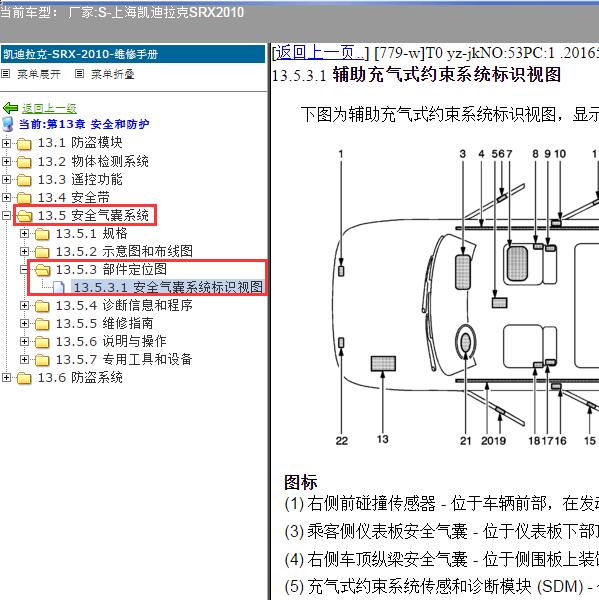This screenshot has width=599, height=600.
Task: Select 13.5.6 说明与操作 tree label
Action: pos(111,341)
